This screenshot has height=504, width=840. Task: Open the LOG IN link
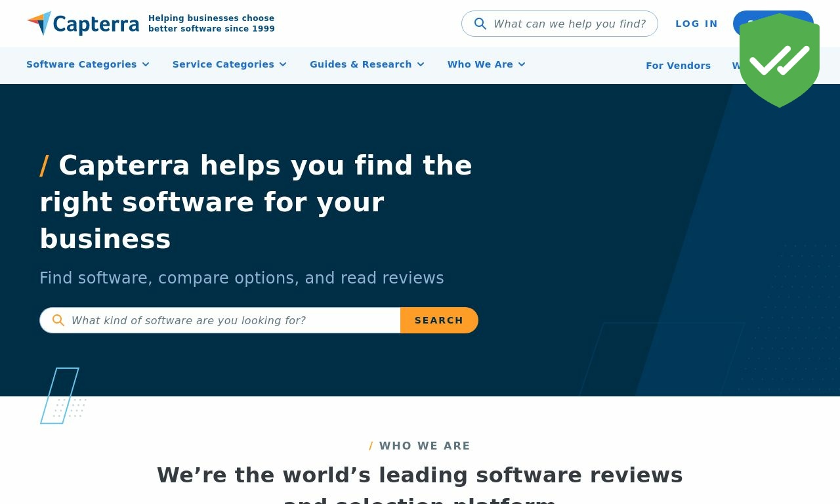tap(696, 24)
